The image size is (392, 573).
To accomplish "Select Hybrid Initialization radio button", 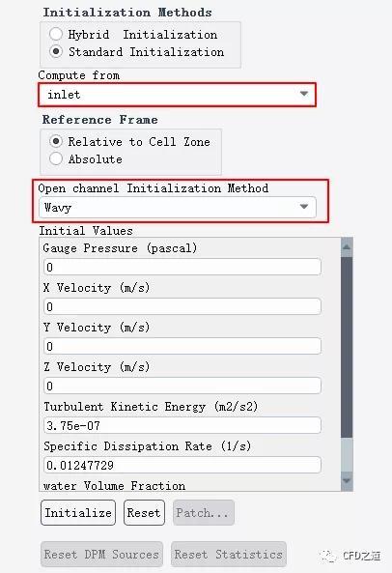I will click(56, 34).
